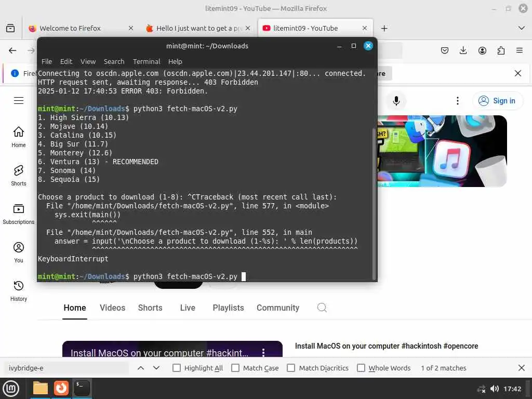Search with voice microphone icon
This screenshot has height=399, width=532.
[x=396, y=101]
